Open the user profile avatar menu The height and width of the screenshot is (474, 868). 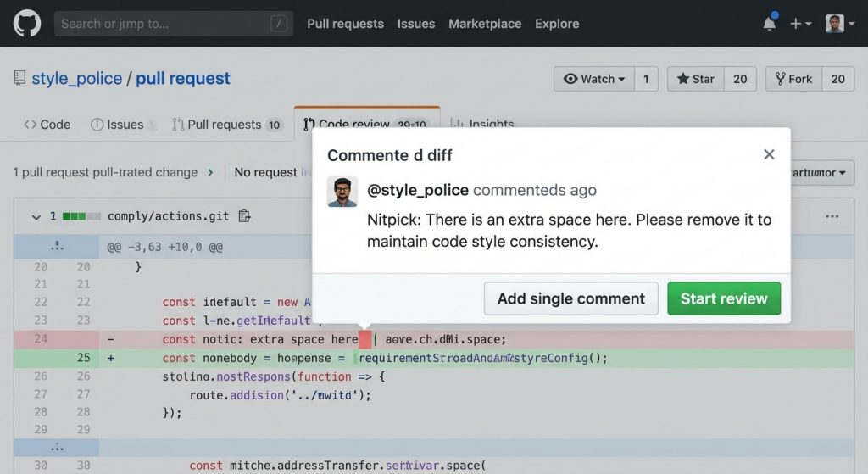(837, 24)
